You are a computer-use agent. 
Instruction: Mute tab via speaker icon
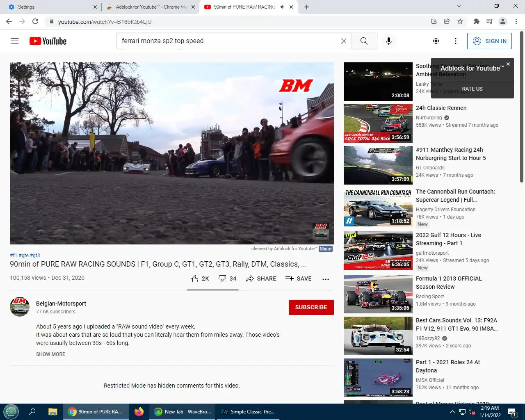[x=282, y=7]
